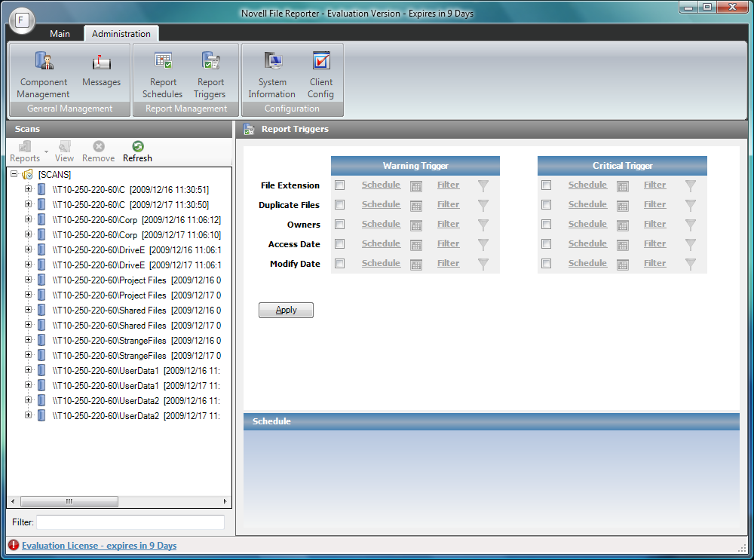This screenshot has width=754, height=560.
Task: Click the round F application button
Action: [22, 20]
